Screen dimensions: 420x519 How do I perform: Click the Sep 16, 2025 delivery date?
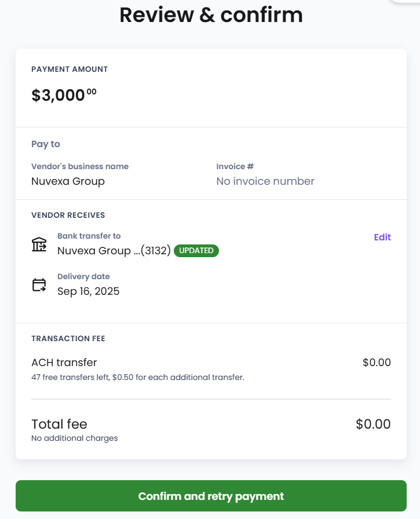(88, 291)
